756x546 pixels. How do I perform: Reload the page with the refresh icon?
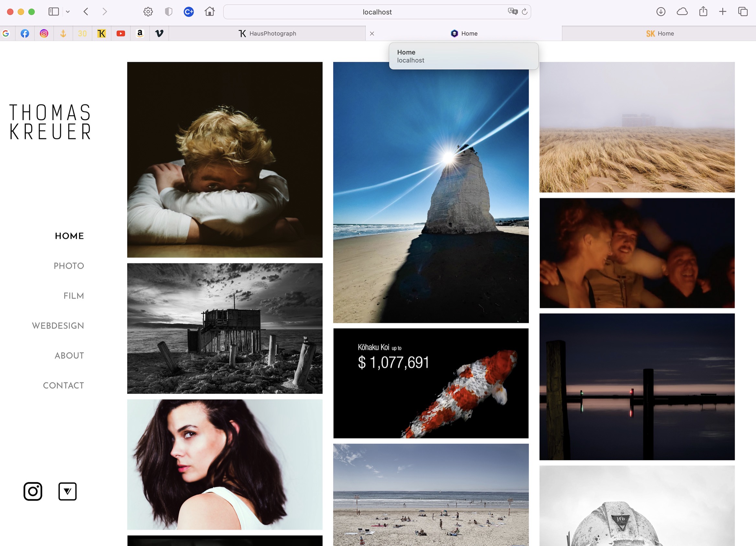[524, 12]
